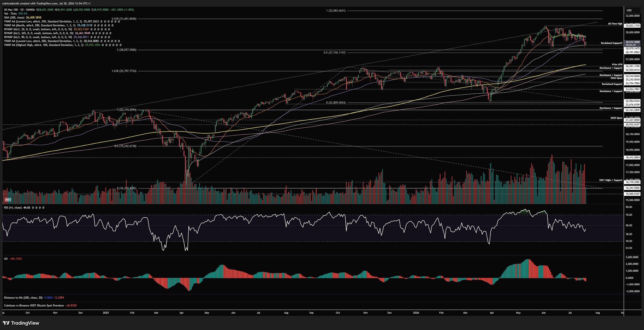
Task: Click the RSI axis value 70.00
Action: click(x=629, y=215)
